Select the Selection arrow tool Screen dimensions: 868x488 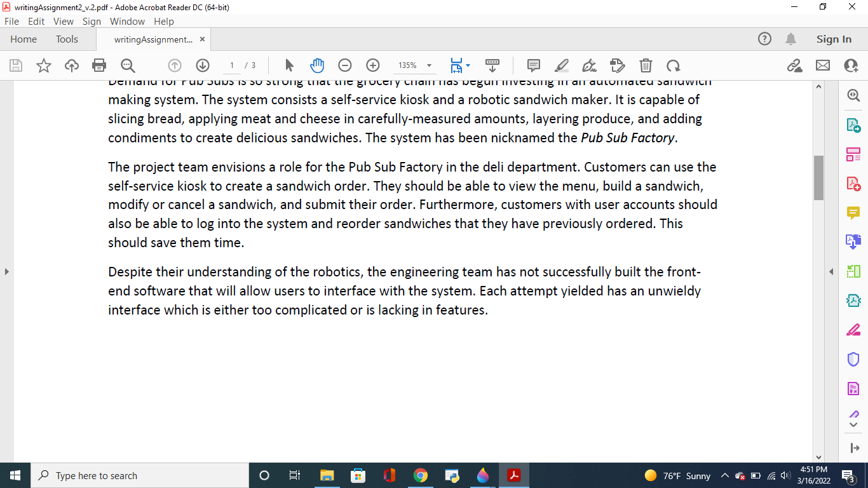click(x=289, y=65)
